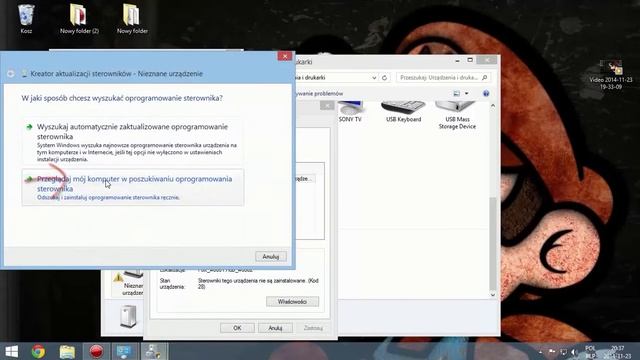This screenshot has width=640, height=360.
Task: Select the USB Keyboard device
Action: click(x=403, y=112)
